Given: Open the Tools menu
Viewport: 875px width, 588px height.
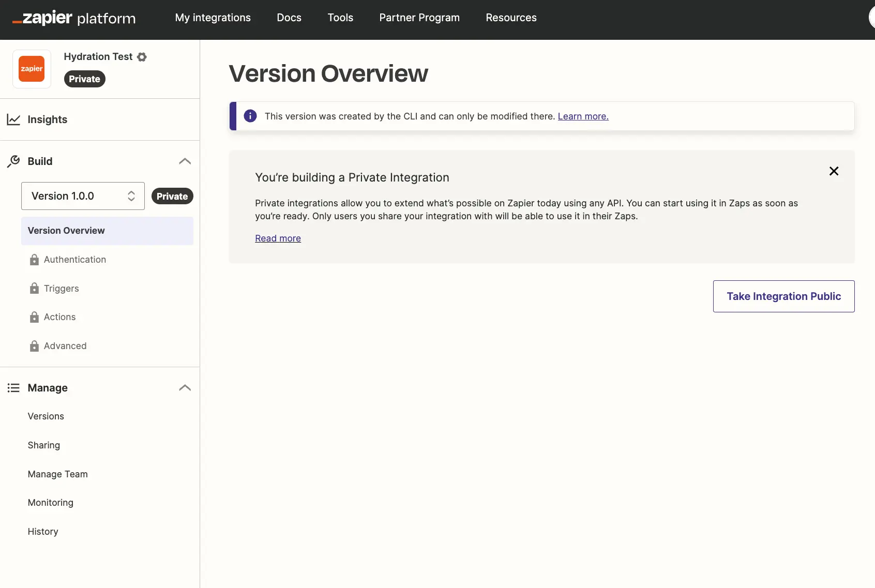Looking at the screenshot, I should pyautogui.click(x=340, y=18).
